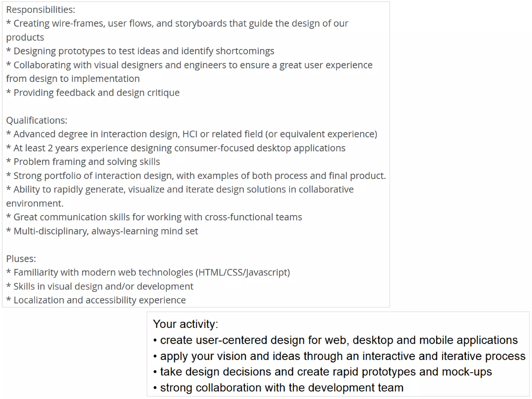Image resolution: width=532 pixels, height=399 pixels.
Task: Click the Responsibilities heading
Action: click(x=41, y=10)
